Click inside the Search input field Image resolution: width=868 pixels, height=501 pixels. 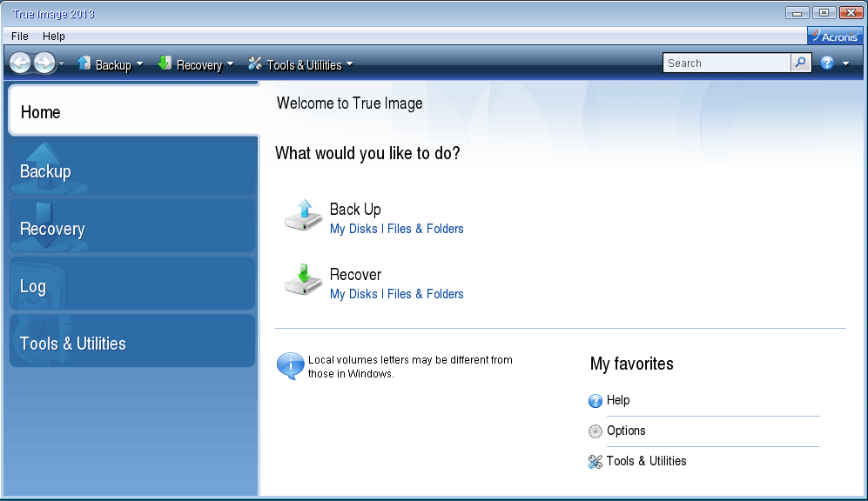(x=726, y=63)
